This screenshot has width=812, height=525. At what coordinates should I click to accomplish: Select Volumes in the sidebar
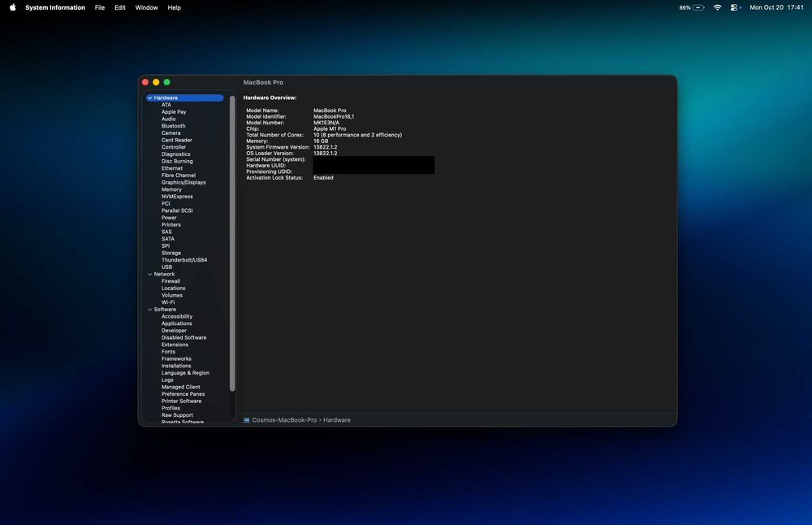(172, 295)
